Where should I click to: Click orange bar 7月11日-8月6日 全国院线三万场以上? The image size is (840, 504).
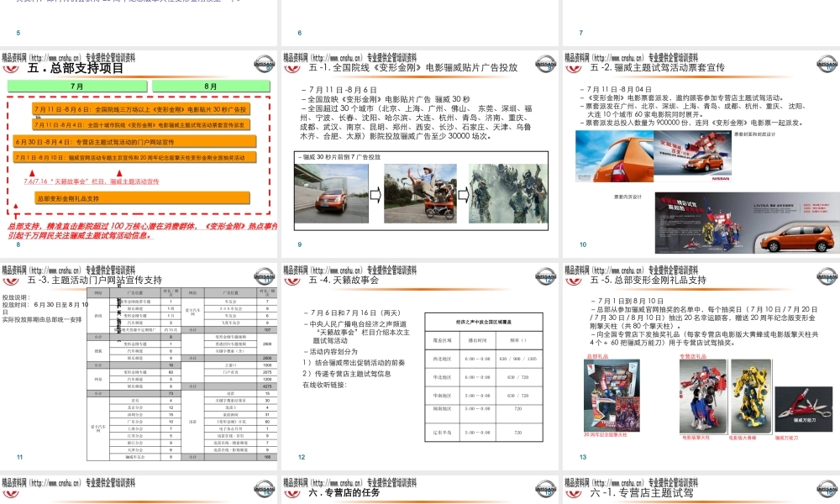141,109
